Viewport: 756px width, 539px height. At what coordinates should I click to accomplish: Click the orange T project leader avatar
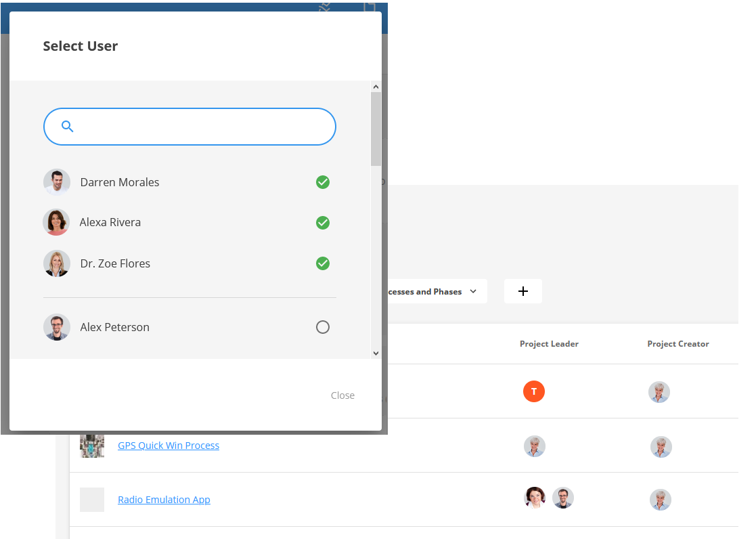[534, 391]
